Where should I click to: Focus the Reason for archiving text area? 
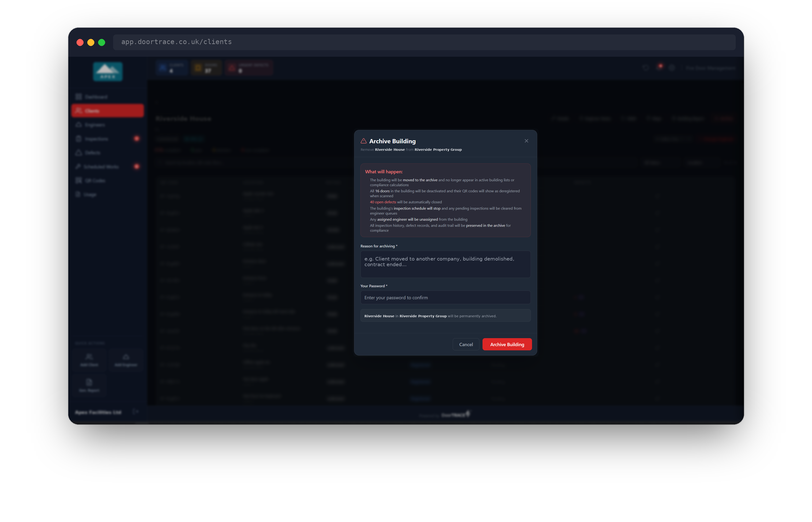click(445, 264)
